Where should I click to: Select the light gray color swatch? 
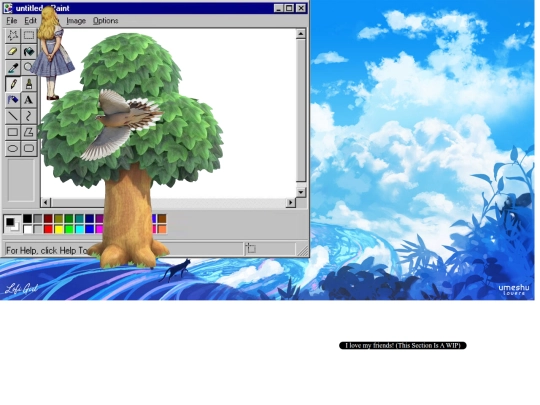[x=38, y=229]
